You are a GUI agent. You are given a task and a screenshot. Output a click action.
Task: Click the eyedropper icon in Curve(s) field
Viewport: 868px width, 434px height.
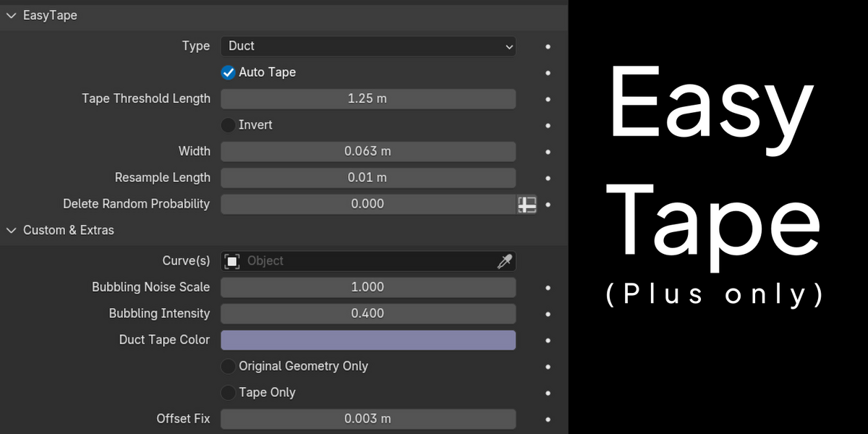point(505,261)
